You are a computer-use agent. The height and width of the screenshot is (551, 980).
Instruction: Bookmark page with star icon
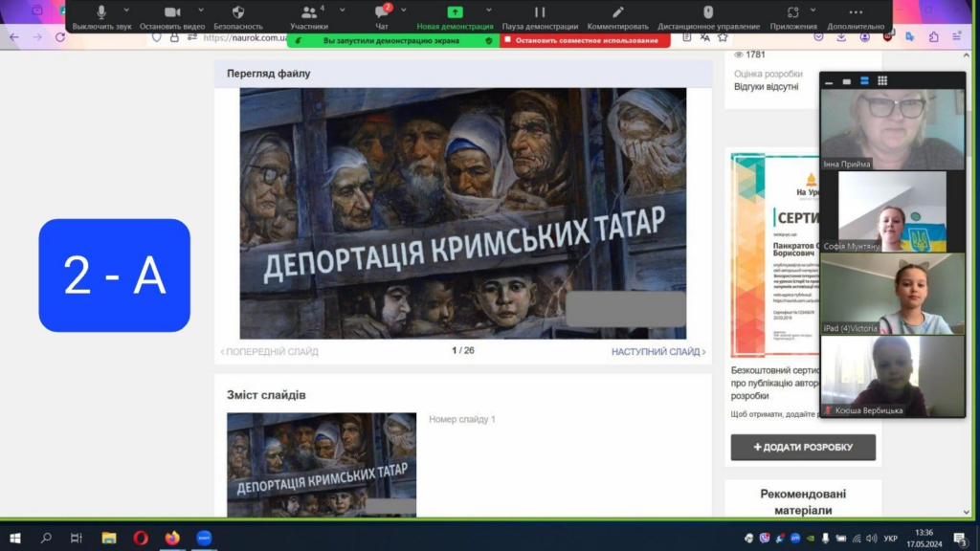723,37
